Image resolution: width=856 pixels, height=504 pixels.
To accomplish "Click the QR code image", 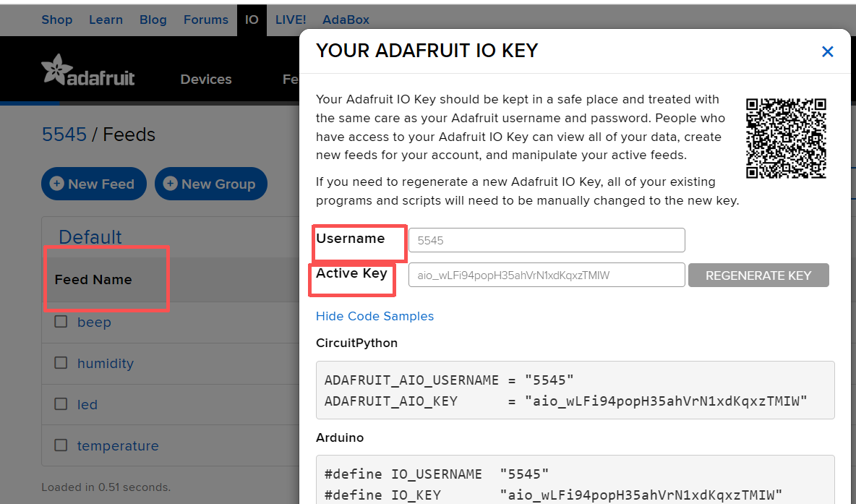I will 786,138.
